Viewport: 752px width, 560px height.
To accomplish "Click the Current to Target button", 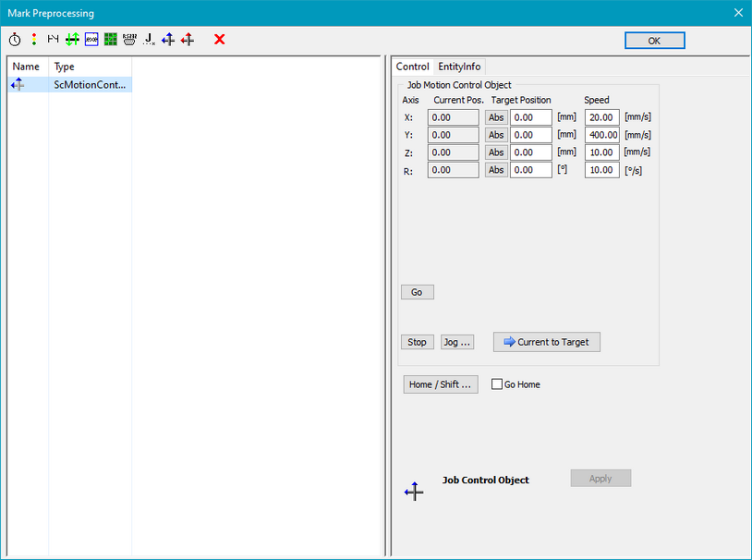I will point(547,342).
